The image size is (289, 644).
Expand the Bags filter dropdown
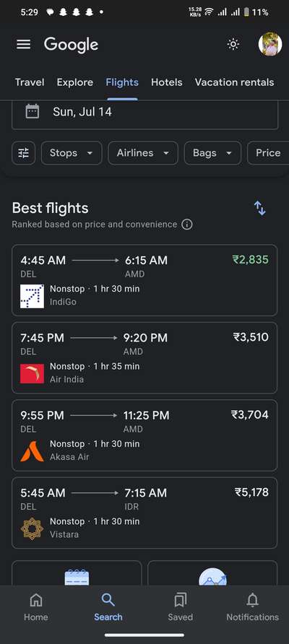tap(212, 153)
